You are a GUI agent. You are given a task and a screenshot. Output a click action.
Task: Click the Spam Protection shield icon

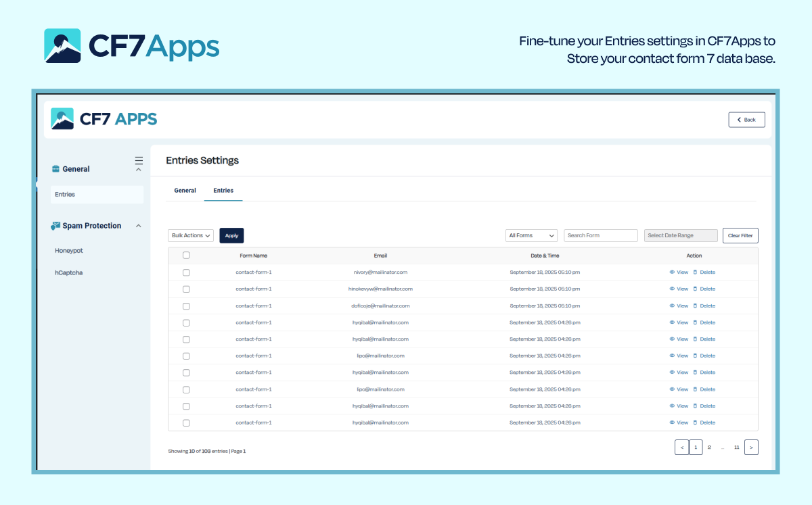click(x=55, y=226)
